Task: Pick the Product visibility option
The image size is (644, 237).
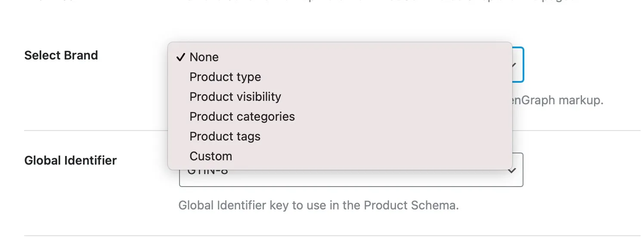Action: 235,97
